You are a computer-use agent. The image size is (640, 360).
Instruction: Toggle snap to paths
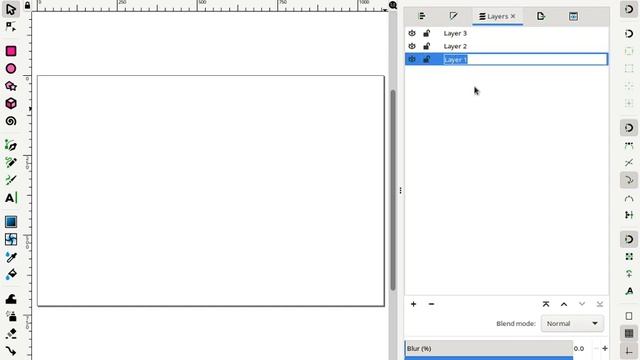[629, 145]
